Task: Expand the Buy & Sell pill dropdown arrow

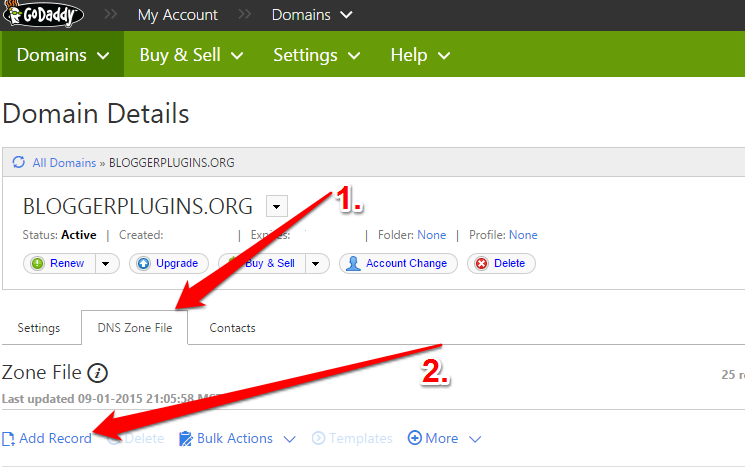Action: [316, 263]
